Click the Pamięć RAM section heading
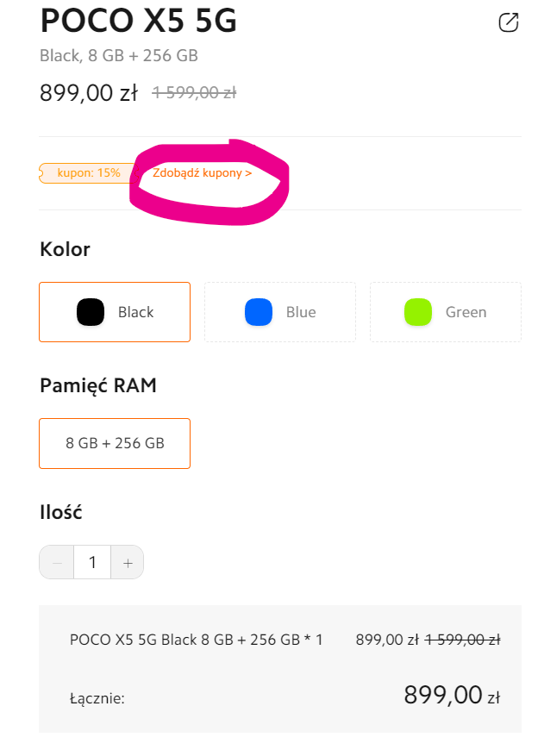The height and width of the screenshot is (756, 544). click(98, 385)
